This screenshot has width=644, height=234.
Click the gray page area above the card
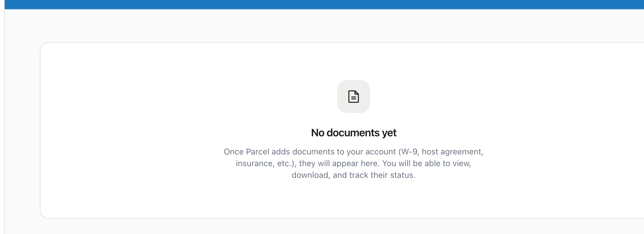322,26
